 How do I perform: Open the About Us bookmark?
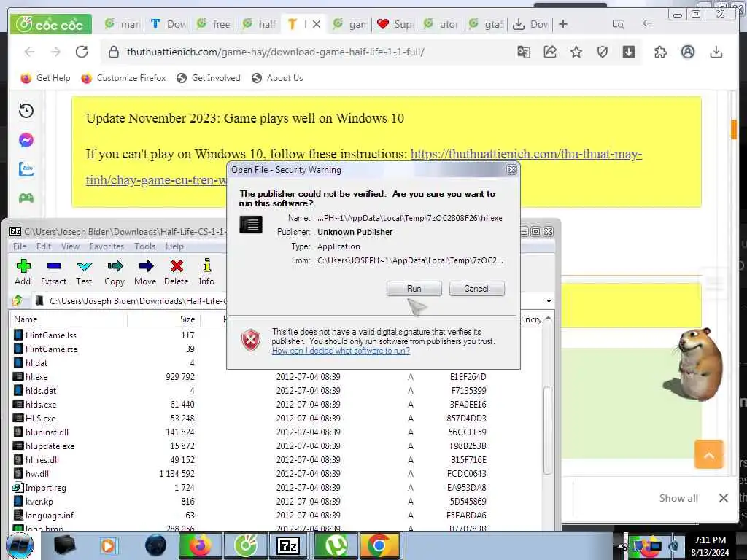(277, 78)
